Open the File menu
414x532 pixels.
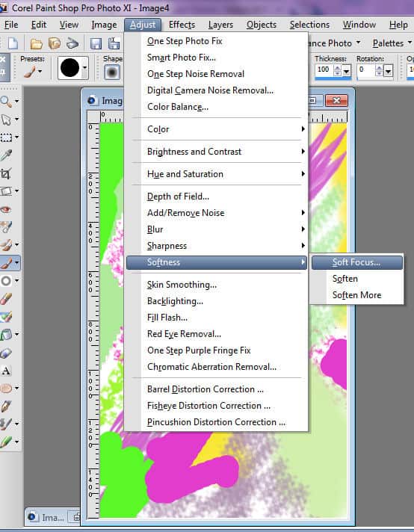[x=11, y=25]
